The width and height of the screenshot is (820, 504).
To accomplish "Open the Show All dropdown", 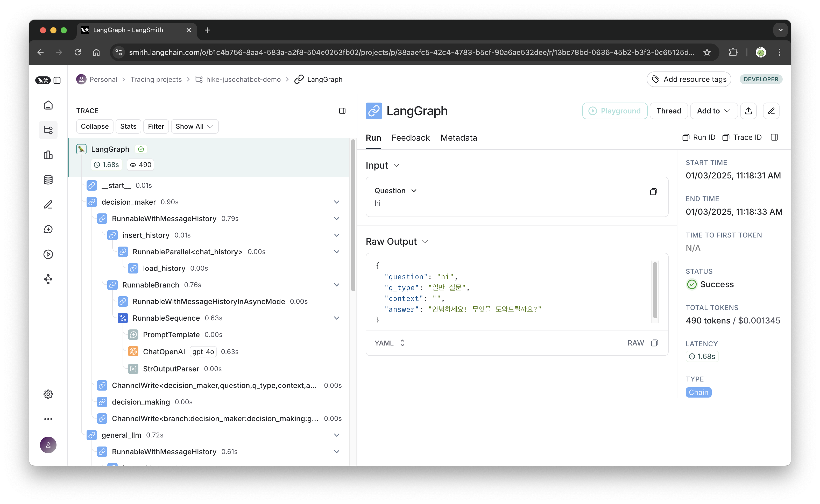I will (194, 126).
